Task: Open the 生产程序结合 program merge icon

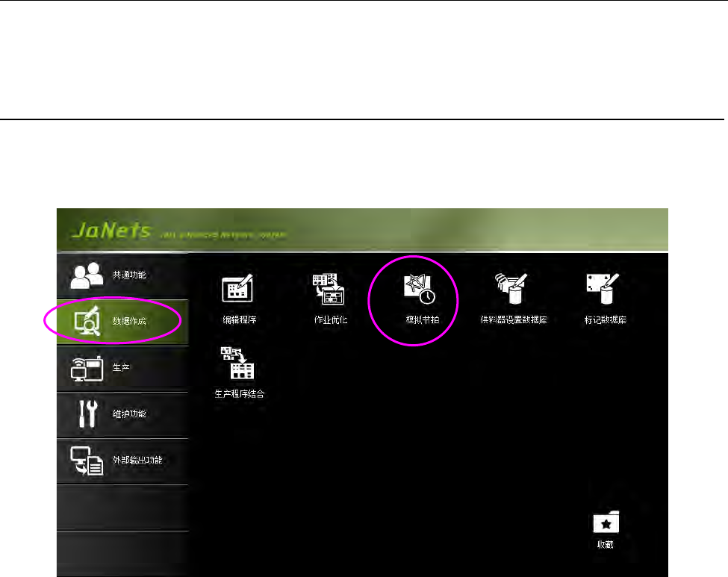Action: click(x=237, y=363)
